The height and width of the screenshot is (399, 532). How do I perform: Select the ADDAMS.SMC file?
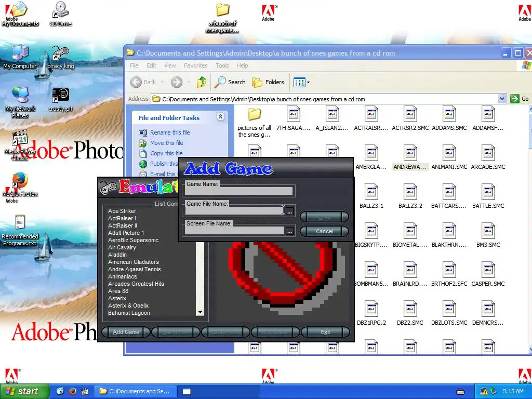[449, 118]
